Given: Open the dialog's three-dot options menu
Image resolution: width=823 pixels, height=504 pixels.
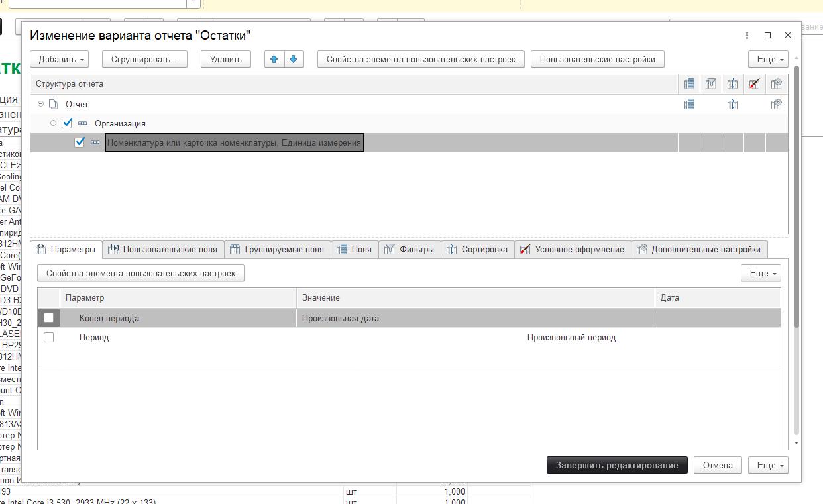Looking at the screenshot, I should click(x=747, y=35).
